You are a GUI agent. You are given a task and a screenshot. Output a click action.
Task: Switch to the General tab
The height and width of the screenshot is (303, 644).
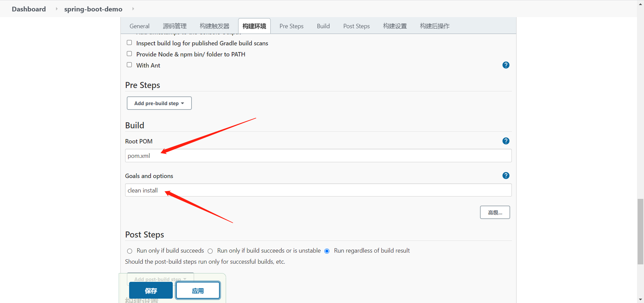(140, 26)
